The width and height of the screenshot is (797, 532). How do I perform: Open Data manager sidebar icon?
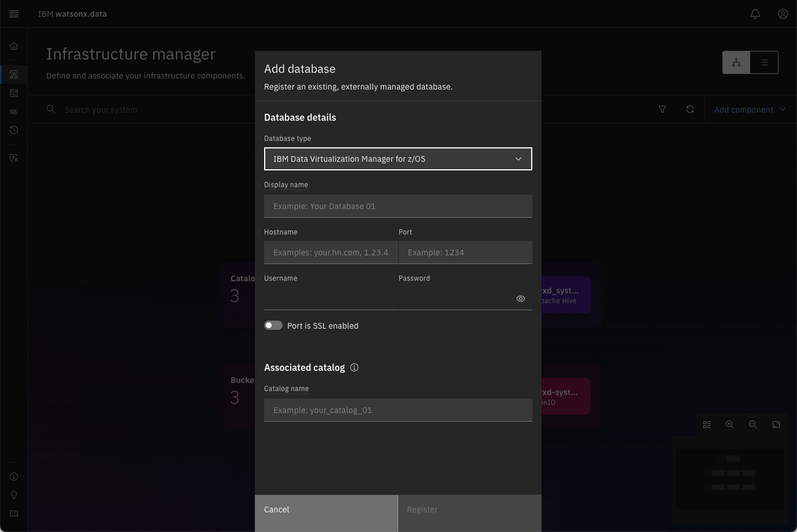14,93
